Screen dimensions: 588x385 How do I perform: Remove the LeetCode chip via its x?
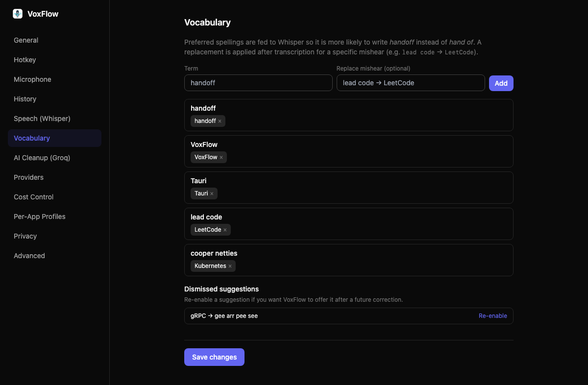click(x=225, y=230)
